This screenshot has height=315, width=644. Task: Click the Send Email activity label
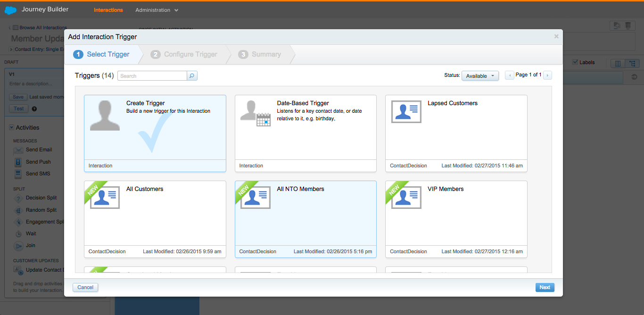pos(39,149)
